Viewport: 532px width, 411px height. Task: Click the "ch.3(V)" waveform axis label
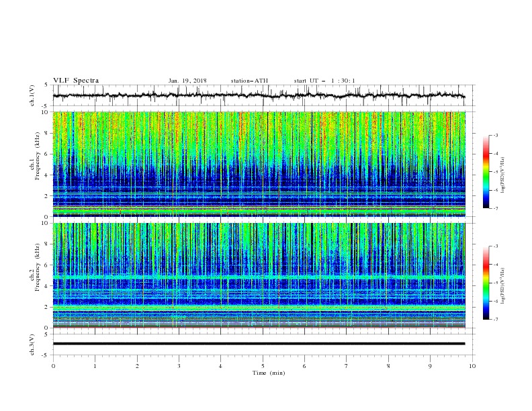pos(32,345)
